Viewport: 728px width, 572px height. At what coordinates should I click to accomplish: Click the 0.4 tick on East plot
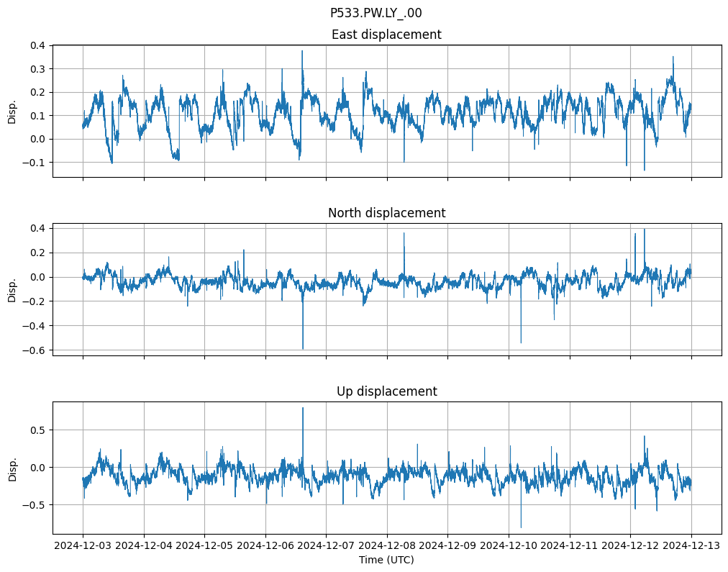point(37,45)
